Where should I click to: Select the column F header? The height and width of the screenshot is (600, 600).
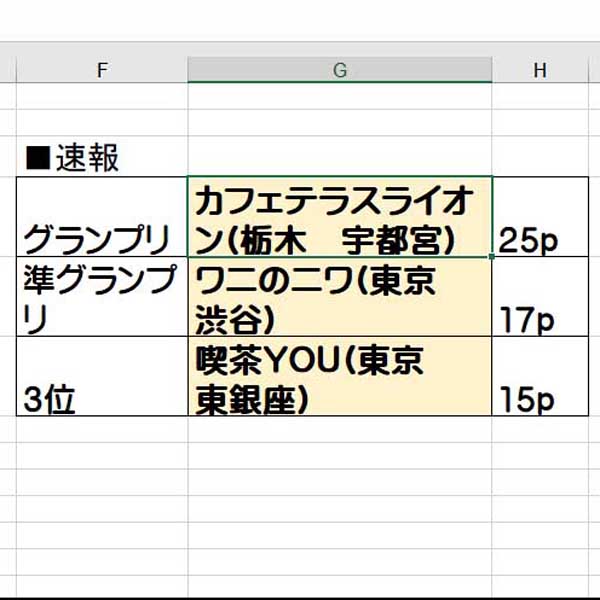102,69
